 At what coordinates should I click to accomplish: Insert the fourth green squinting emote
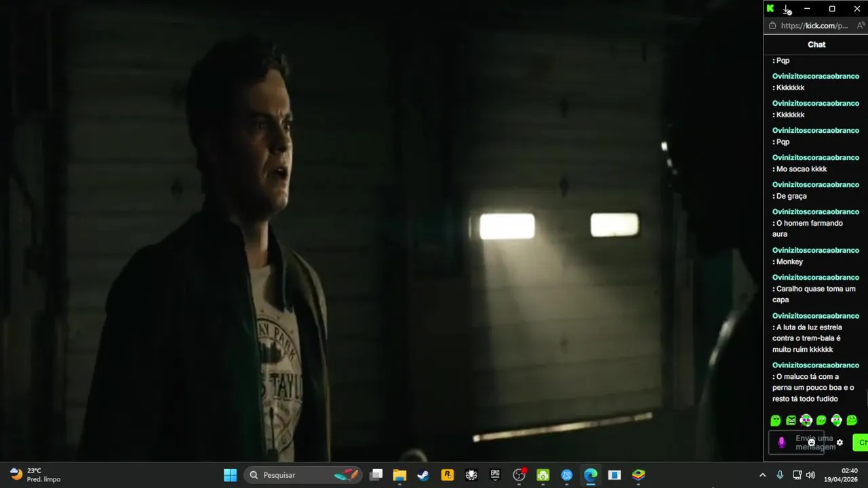[x=821, y=420]
